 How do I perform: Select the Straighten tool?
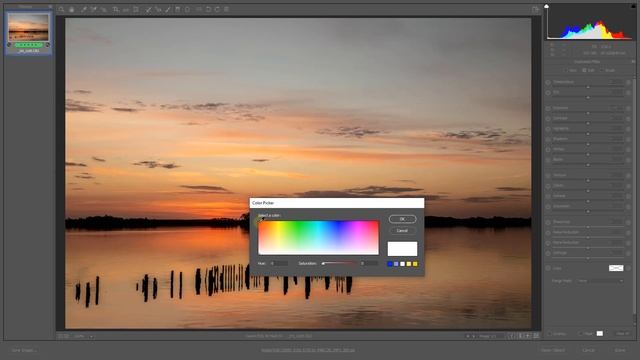pyautogui.click(x=126, y=9)
